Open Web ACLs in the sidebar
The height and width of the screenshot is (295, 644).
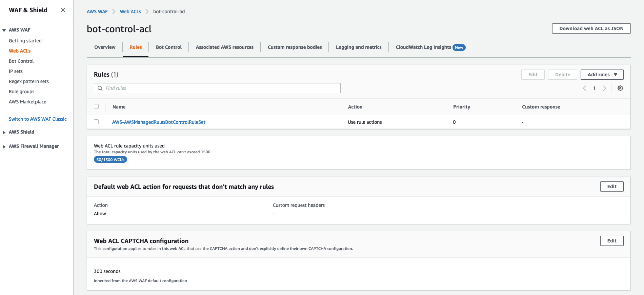(x=20, y=51)
